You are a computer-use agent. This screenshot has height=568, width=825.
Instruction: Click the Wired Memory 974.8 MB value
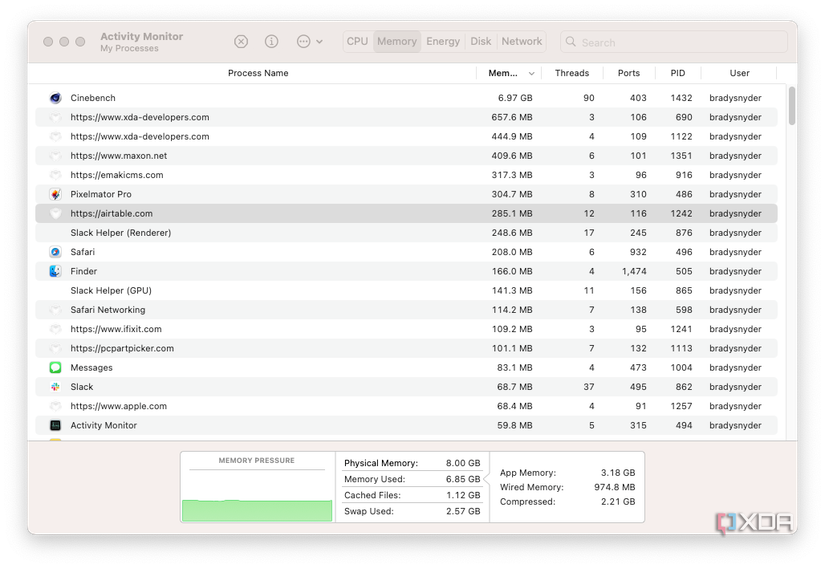coord(615,488)
